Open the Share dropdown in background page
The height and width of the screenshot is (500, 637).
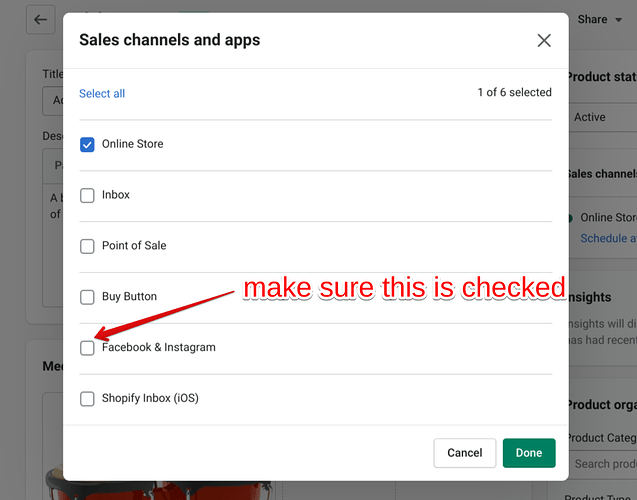[x=600, y=19]
